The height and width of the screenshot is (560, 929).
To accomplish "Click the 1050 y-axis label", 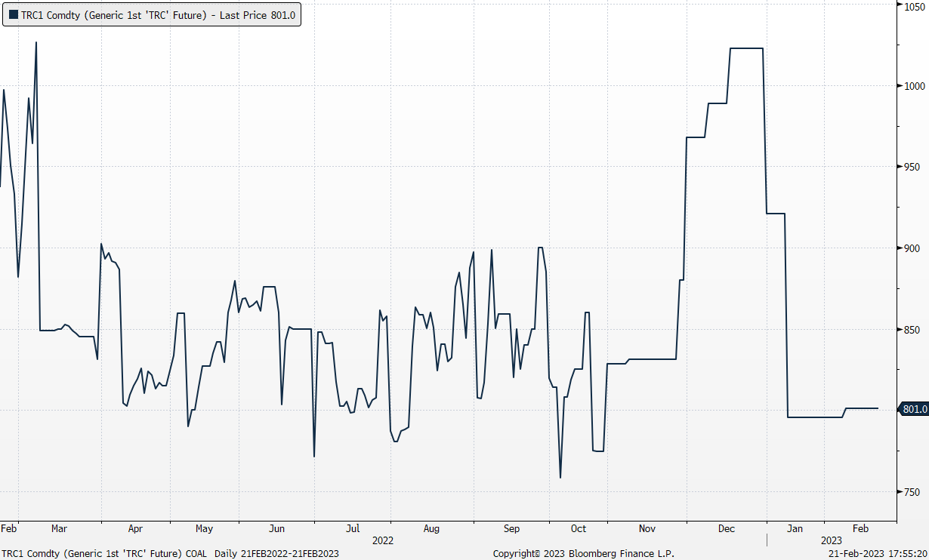I will 914,5.
